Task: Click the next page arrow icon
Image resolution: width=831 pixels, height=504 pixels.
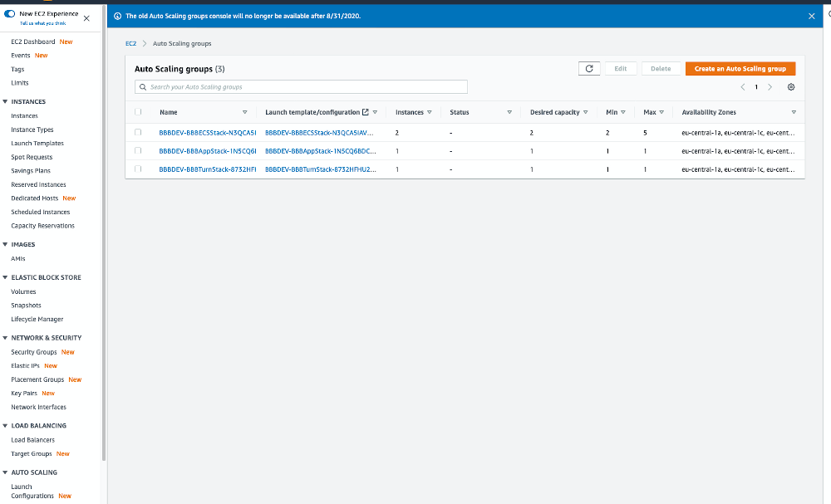Action: tap(770, 86)
